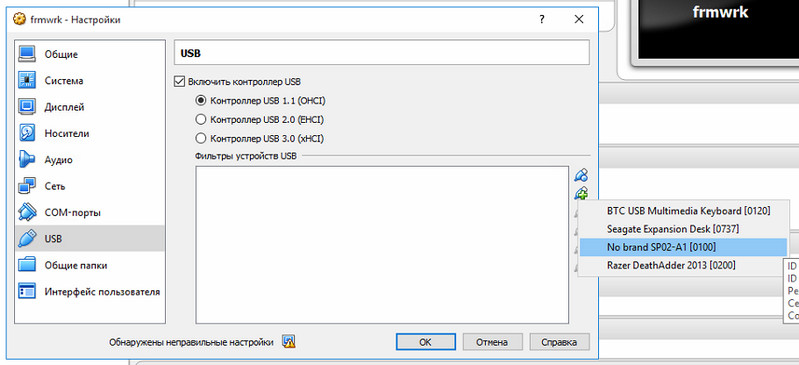Pick BTC USB Multimedia Keyboard entry
This screenshot has height=365, width=799.
[x=683, y=211]
